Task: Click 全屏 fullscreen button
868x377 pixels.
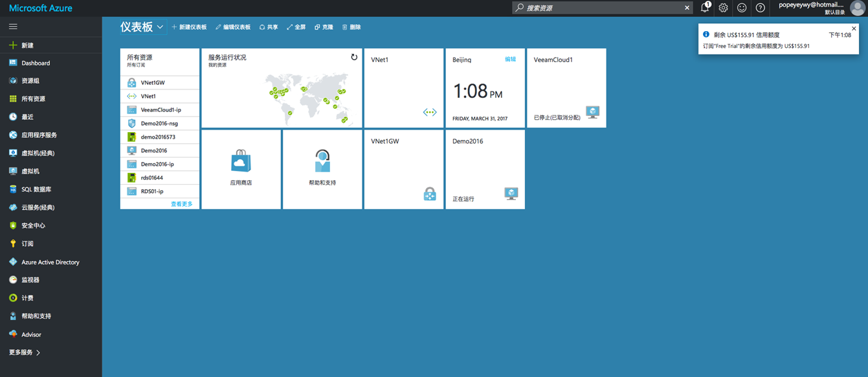Action: coord(296,27)
